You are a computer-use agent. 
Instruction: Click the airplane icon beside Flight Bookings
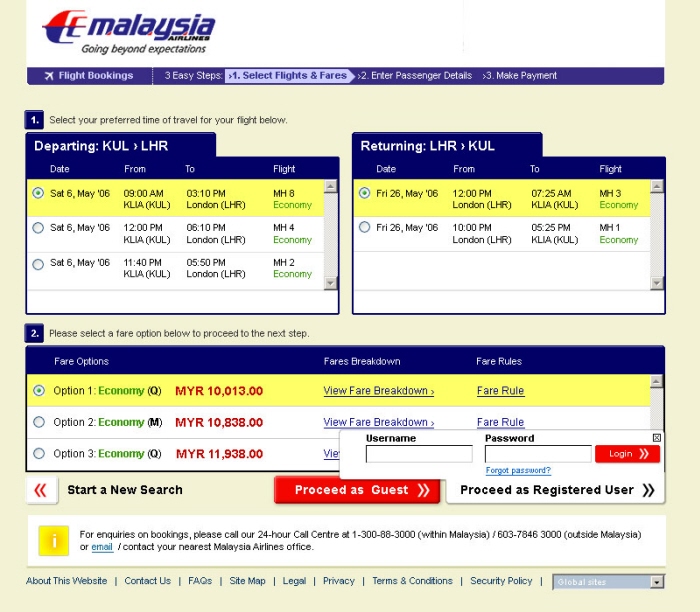tap(49, 76)
